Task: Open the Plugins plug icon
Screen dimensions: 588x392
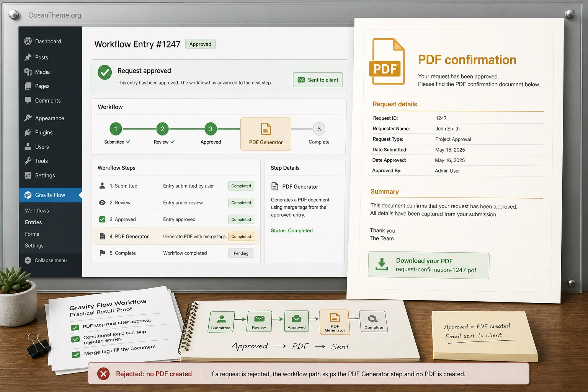Action: [28, 132]
